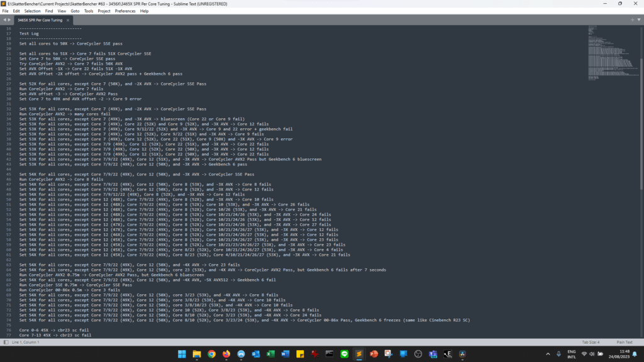Screen dimensions: 644x362
Task: Open Microsoft Teams from the taskbar
Action: (433, 354)
